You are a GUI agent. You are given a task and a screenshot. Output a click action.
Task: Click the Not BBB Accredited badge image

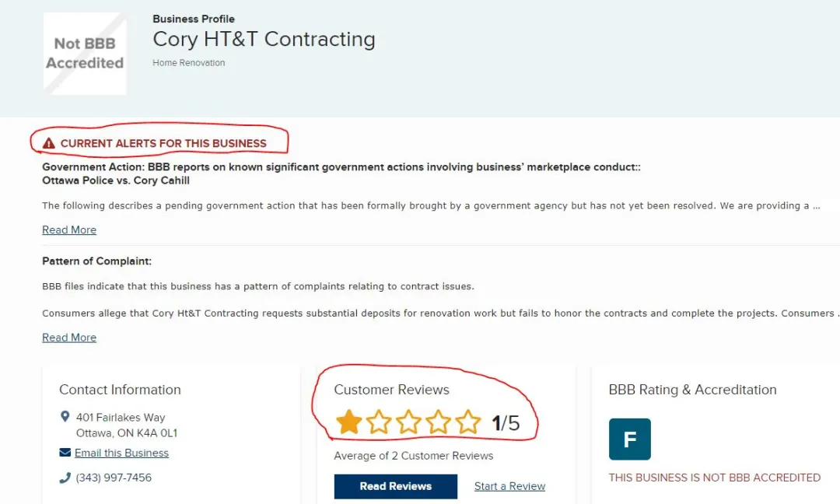click(x=85, y=54)
